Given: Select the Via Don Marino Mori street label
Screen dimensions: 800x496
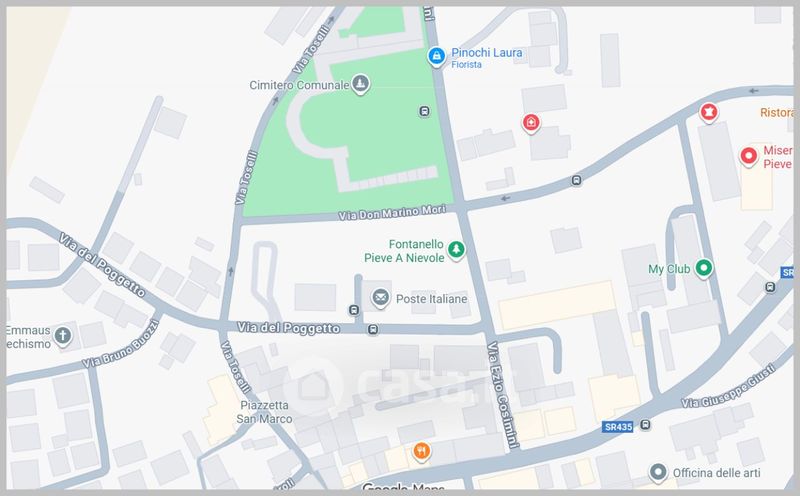Looking at the screenshot, I should click(392, 212).
